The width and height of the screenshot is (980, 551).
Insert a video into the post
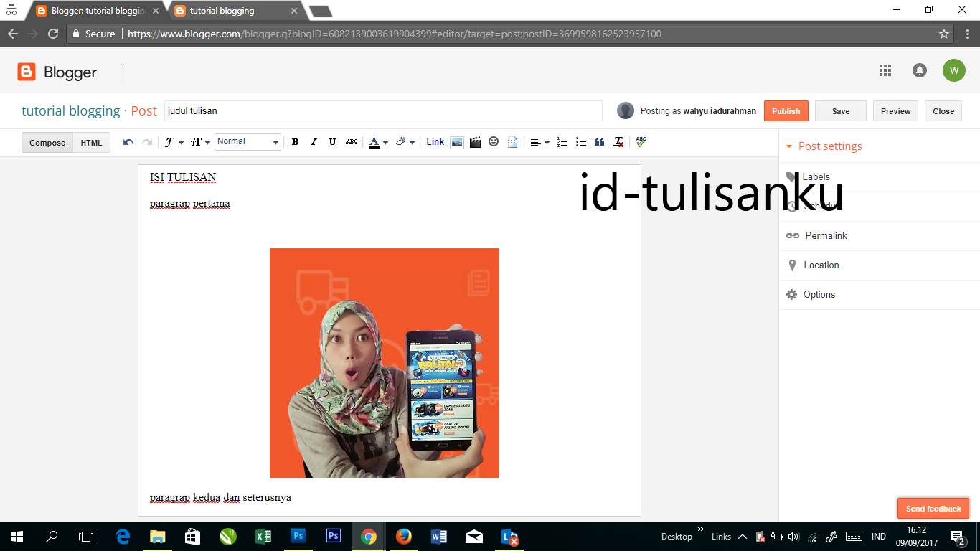tap(475, 141)
